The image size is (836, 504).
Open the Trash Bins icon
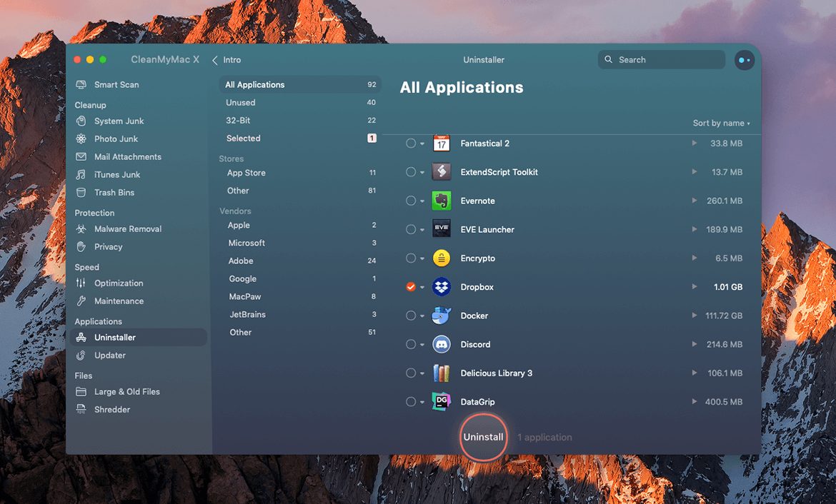click(81, 192)
